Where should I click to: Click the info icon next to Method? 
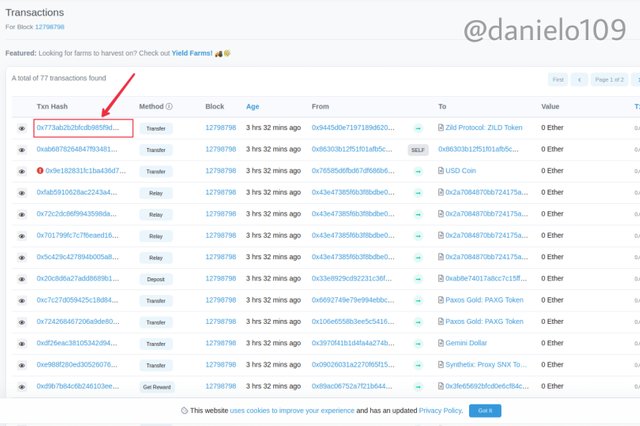point(169,106)
